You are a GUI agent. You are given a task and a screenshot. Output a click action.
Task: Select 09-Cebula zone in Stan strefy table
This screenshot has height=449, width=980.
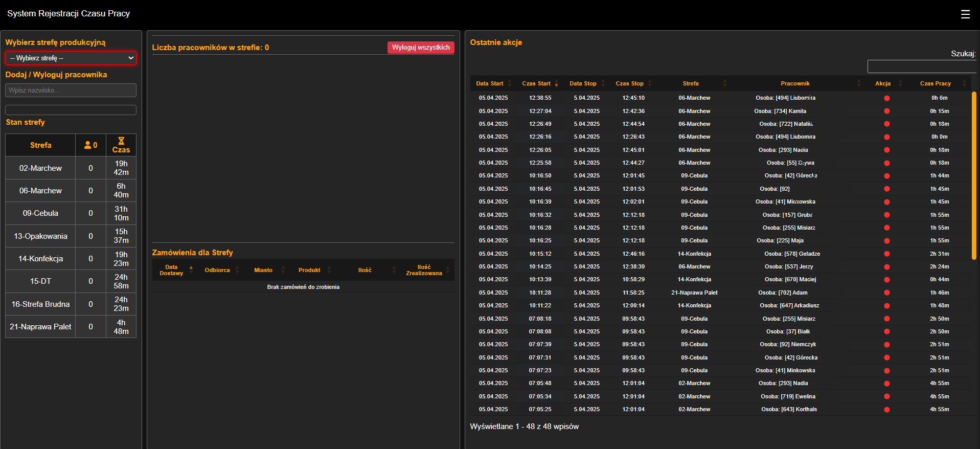tap(40, 213)
